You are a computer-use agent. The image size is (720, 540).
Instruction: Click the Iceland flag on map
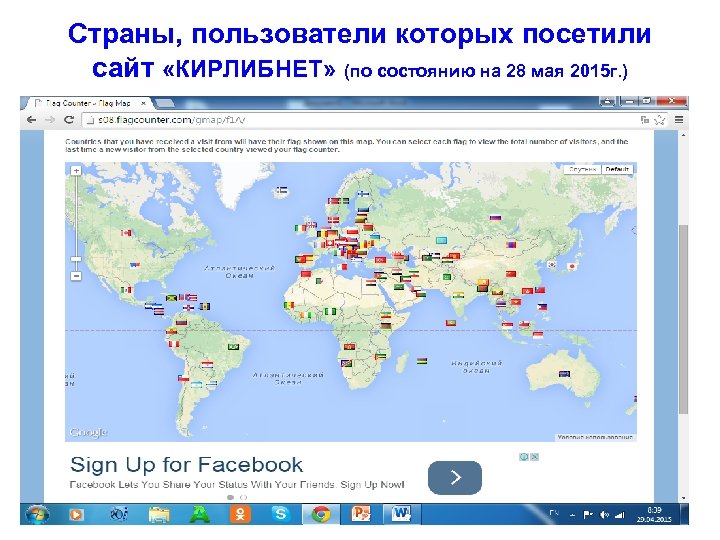[282, 190]
